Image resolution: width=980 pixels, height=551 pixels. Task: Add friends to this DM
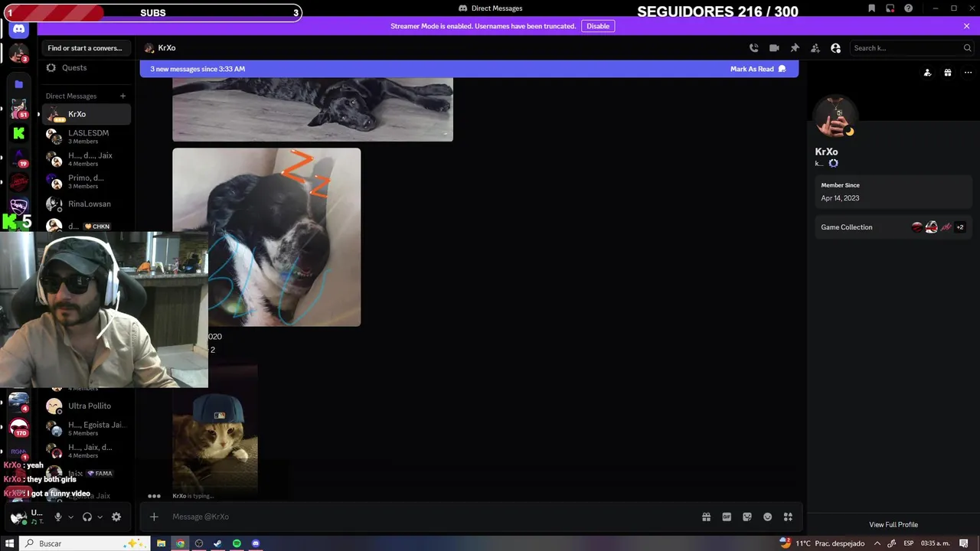[815, 48]
